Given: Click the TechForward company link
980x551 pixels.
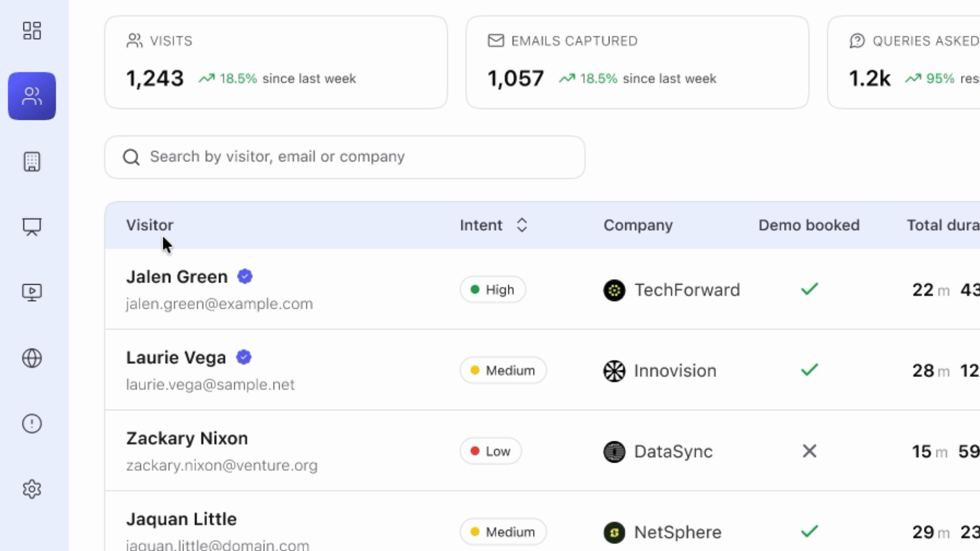Looking at the screenshot, I should point(687,290).
